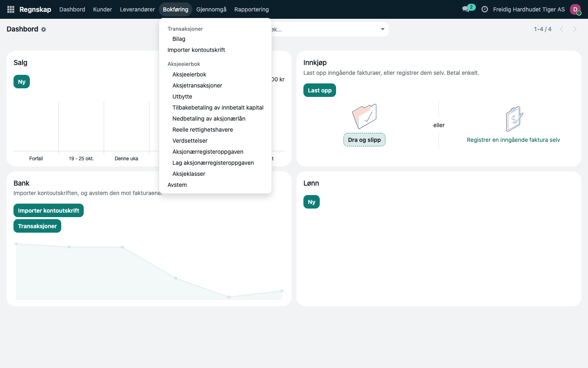The height and width of the screenshot is (368, 588).
Task: Open the Gjennomgå menu
Action: (211, 9)
